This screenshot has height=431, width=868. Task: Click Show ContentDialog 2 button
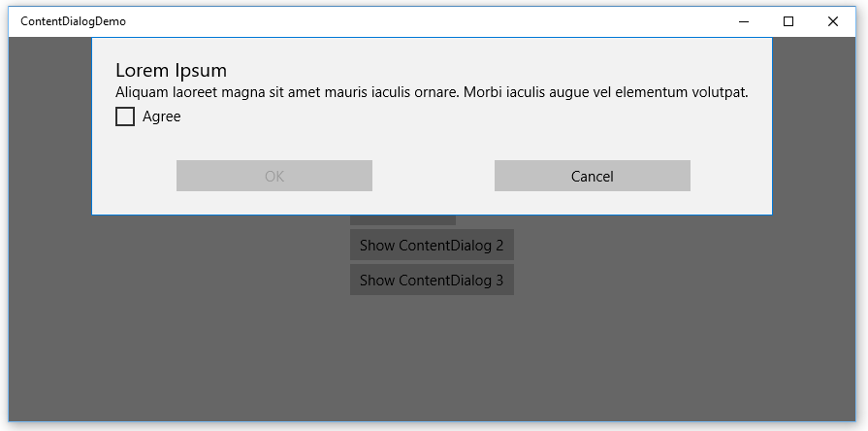click(x=432, y=245)
